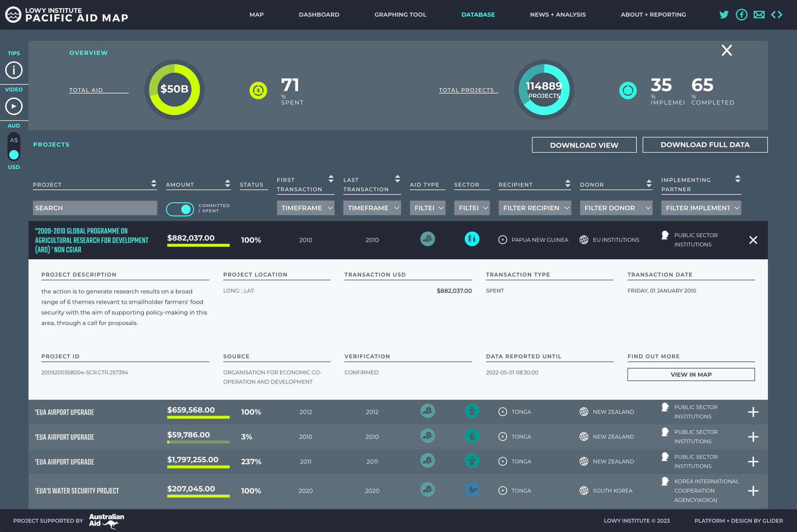
Task: Open the Filter Implementing Partner dropdown
Action: click(701, 208)
